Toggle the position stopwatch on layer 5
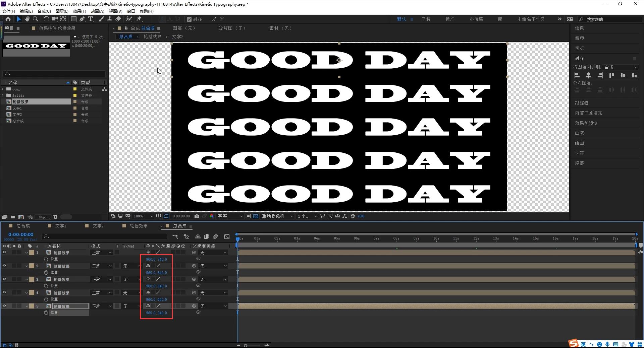This screenshot has height=348, width=644. pos(46,312)
